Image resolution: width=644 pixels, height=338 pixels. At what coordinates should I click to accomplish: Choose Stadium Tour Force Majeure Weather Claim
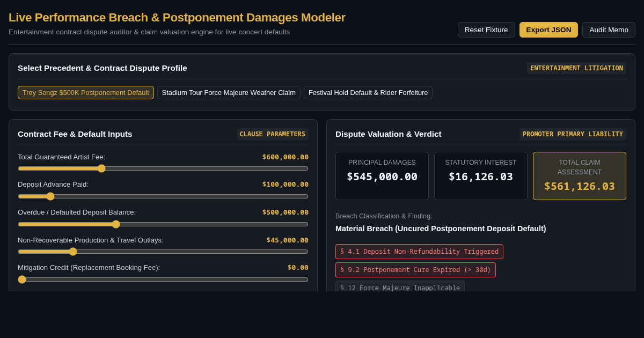click(x=229, y=92)
